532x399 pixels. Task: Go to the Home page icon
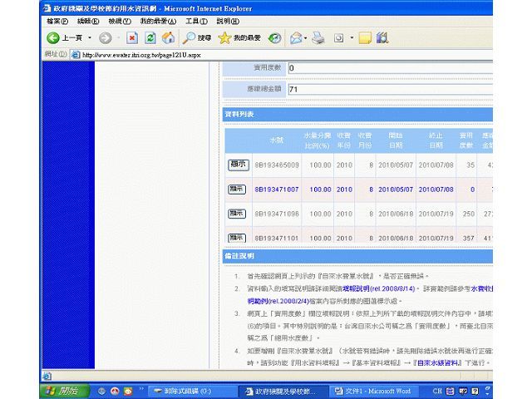[x=169, y=38]
